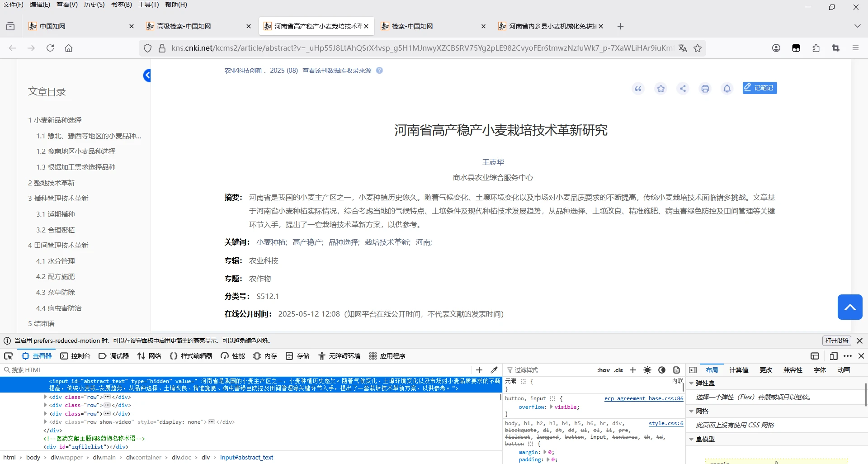The height and width of the screenshot is (464, 868).
Task: Click the notification bell icon
Action: tap(727, 89)
